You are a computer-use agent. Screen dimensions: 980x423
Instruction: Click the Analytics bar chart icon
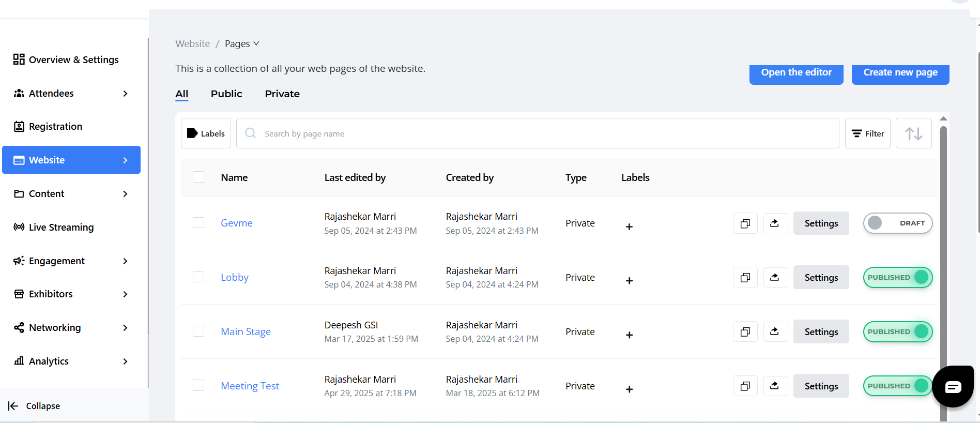(19, 361)
